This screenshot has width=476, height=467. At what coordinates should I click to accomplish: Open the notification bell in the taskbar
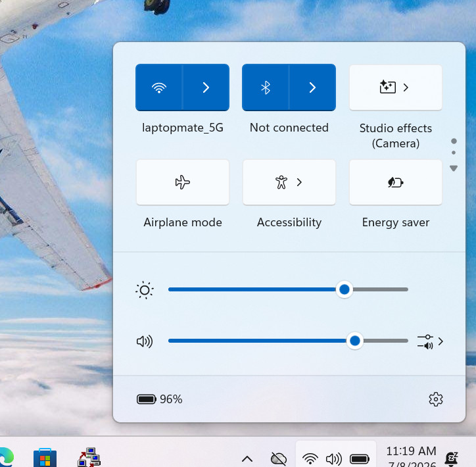452,458
